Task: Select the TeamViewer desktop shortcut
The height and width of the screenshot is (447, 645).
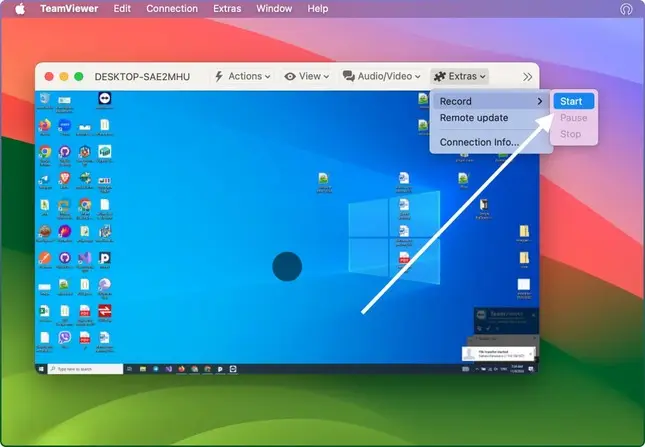Action: pos(104,101)
